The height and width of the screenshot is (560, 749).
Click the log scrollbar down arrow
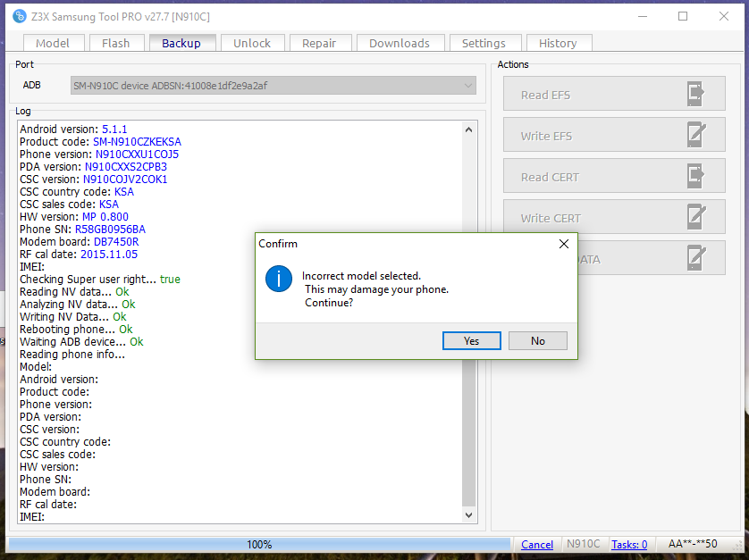468,515
